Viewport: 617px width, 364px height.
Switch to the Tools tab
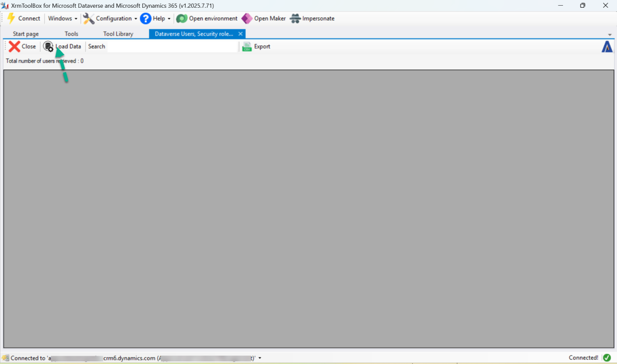71,34
